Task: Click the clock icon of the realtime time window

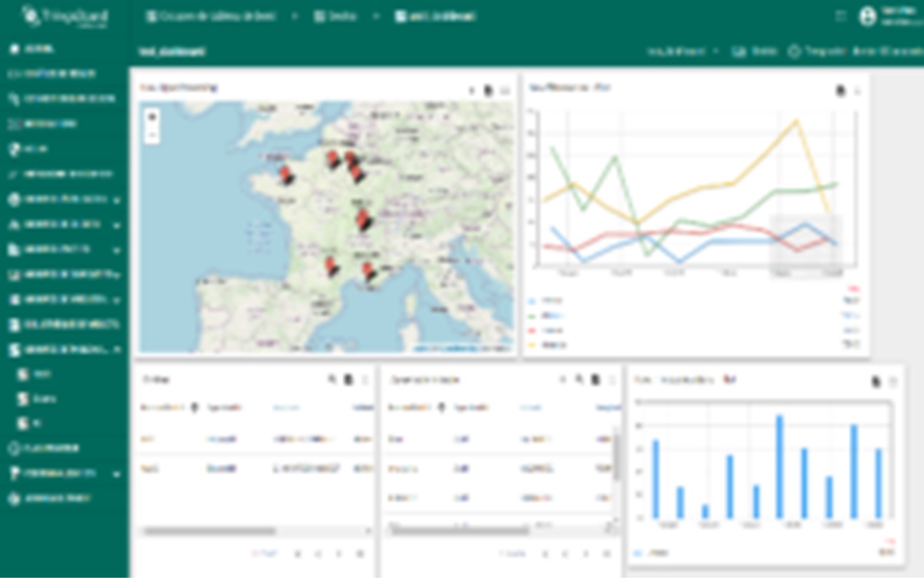Action: 794,51
